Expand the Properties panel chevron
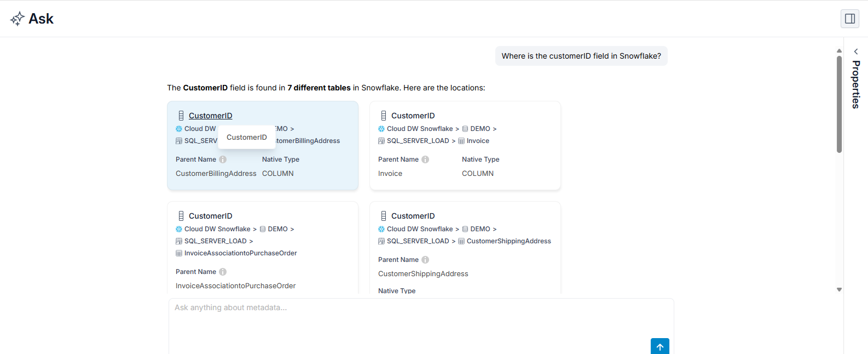Screen dimensions: 868x354 click(856, 52)
